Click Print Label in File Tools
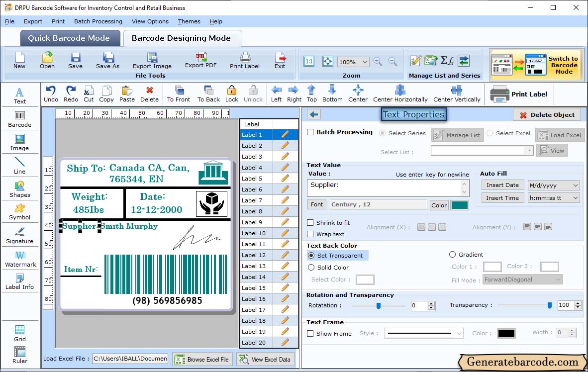Image resolution: width=588 pixels, height=372 pixels. click(x=245, y=60)
